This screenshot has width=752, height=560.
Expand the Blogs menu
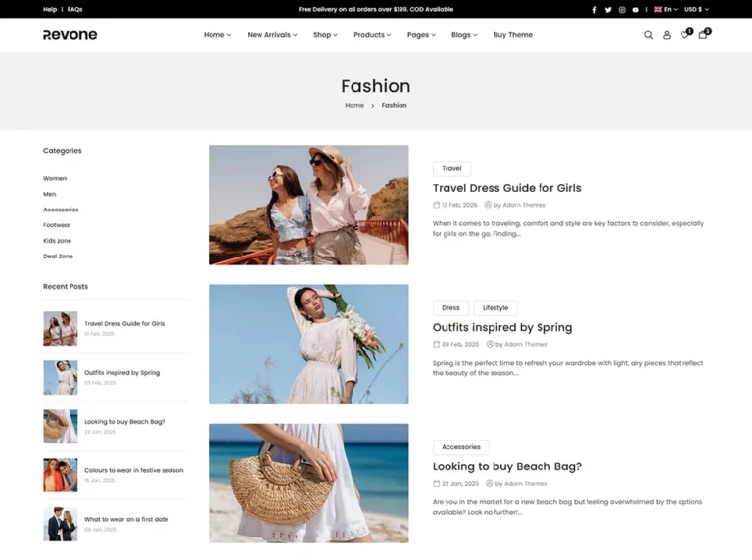(464, 35)
